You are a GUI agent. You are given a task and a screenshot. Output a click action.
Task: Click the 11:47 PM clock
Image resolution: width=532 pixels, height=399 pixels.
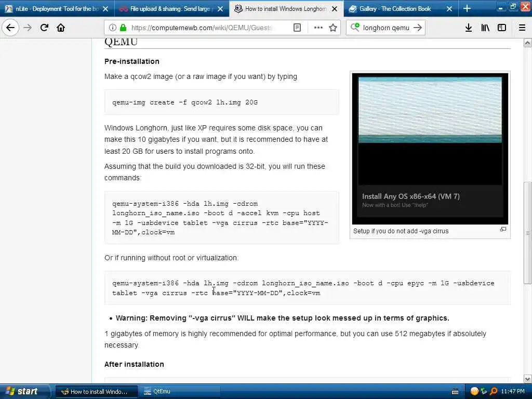(513, 392)
